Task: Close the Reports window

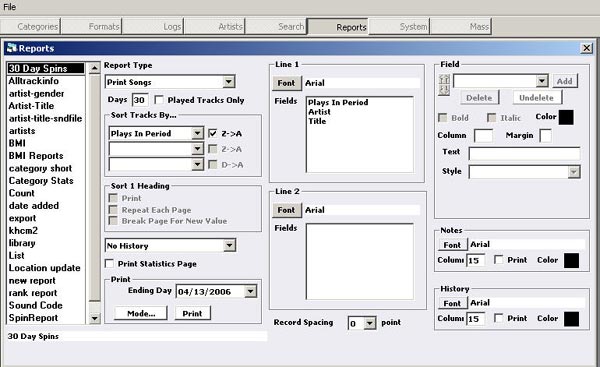Action: pos(586,48)
